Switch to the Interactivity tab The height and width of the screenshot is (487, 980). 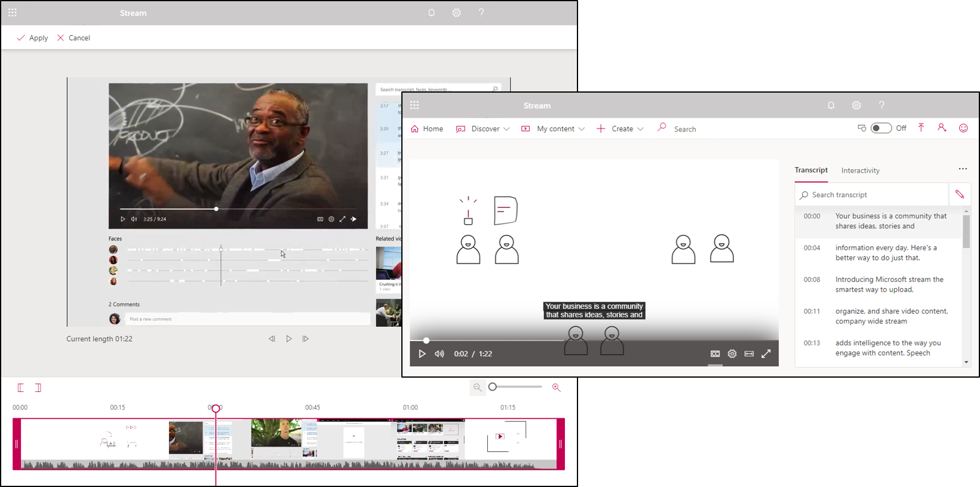click(x=861, y=170)
